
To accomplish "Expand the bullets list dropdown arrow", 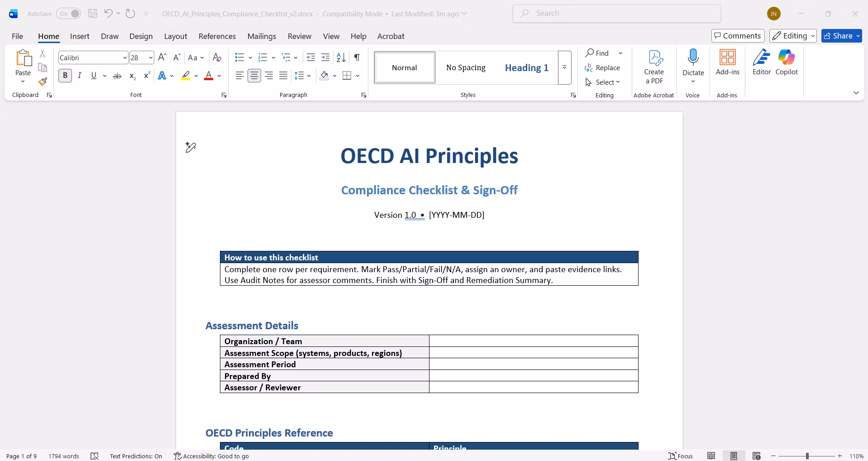I will point(250,58).
